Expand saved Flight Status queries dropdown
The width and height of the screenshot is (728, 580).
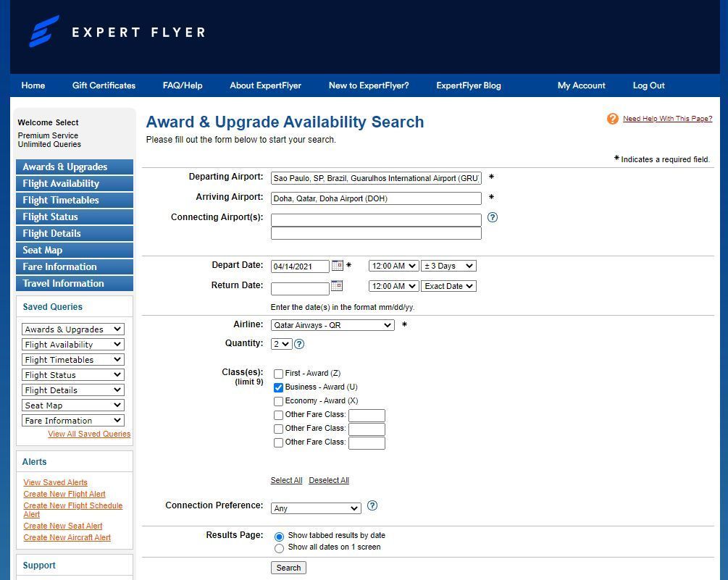(73, 375)
